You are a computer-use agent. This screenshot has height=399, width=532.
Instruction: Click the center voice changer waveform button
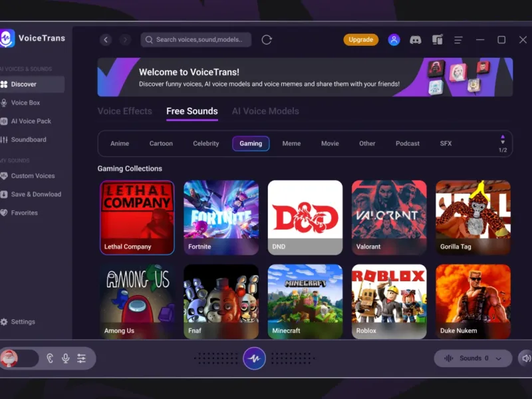[x=254, y=358]
